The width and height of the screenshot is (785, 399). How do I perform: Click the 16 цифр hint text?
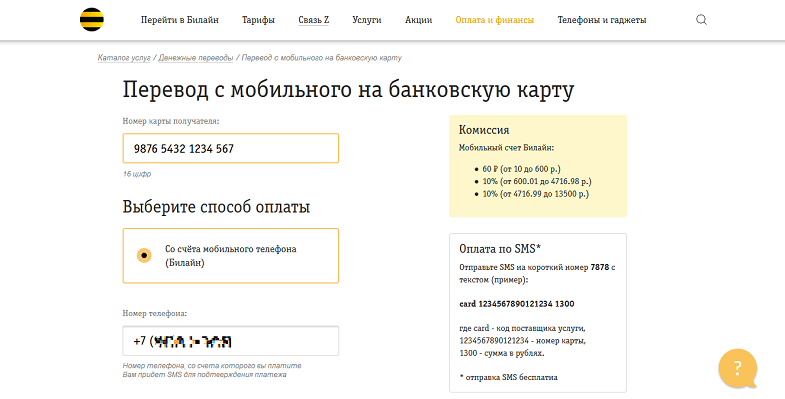137,174
